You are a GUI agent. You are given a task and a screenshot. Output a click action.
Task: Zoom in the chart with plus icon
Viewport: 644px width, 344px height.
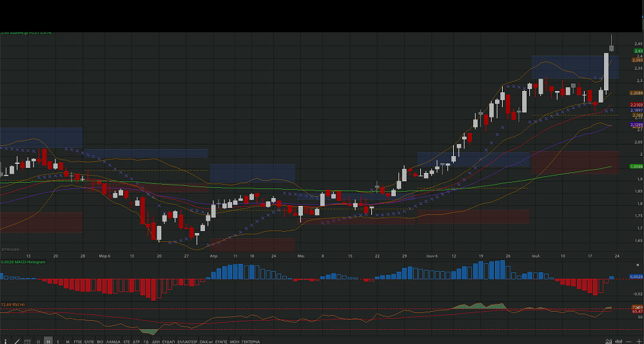tap(639, 341)
